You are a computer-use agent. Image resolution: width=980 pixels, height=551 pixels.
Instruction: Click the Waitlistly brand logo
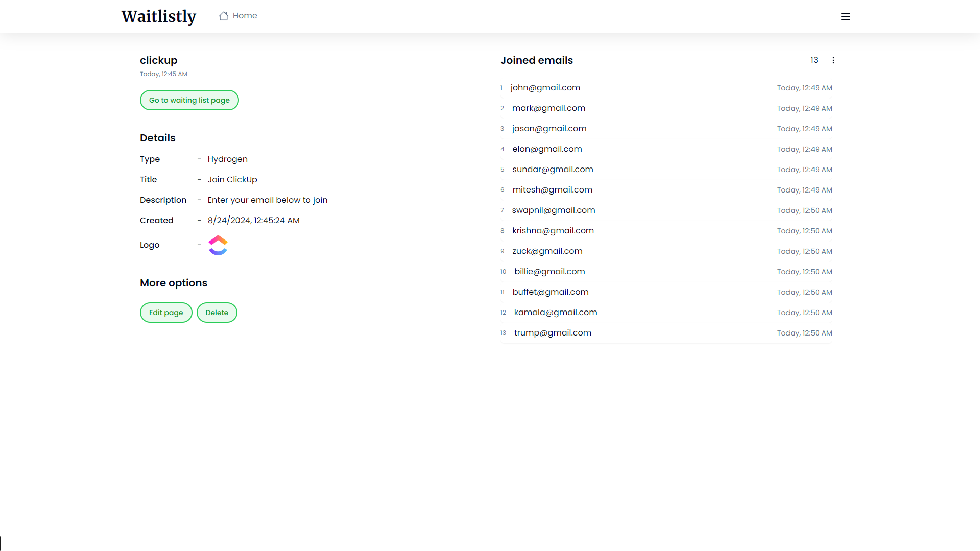[159, 16]
